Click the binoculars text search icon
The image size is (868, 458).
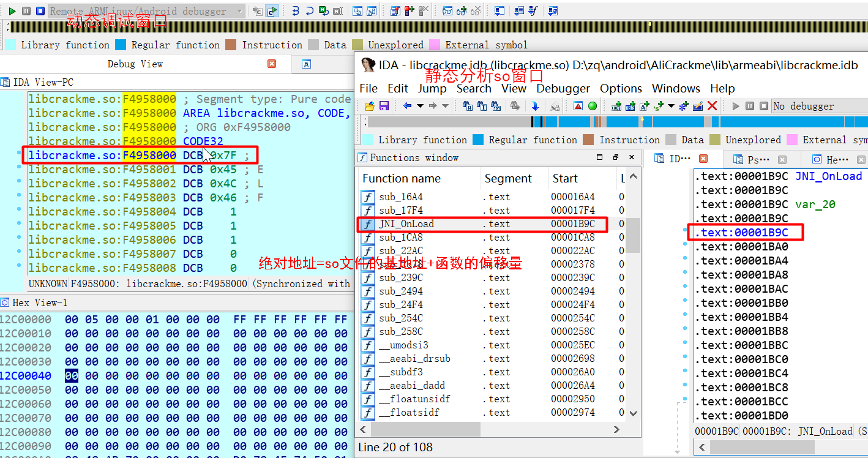click(x=482, y=106)
